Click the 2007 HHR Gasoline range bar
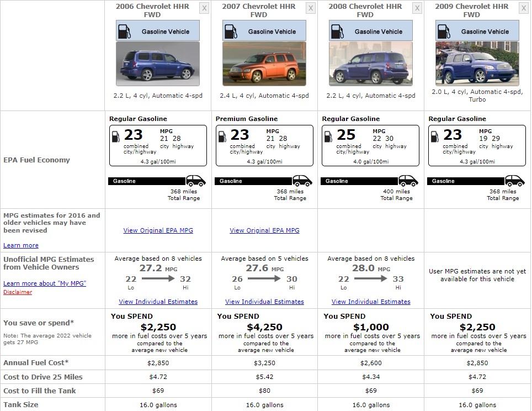 pos(254,181)
